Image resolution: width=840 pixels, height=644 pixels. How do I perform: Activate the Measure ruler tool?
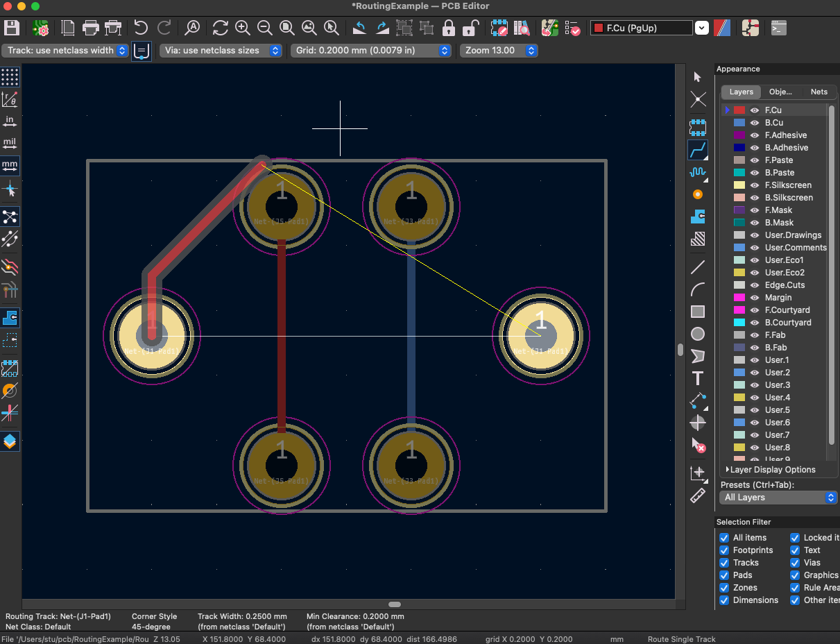pos(698,495)
